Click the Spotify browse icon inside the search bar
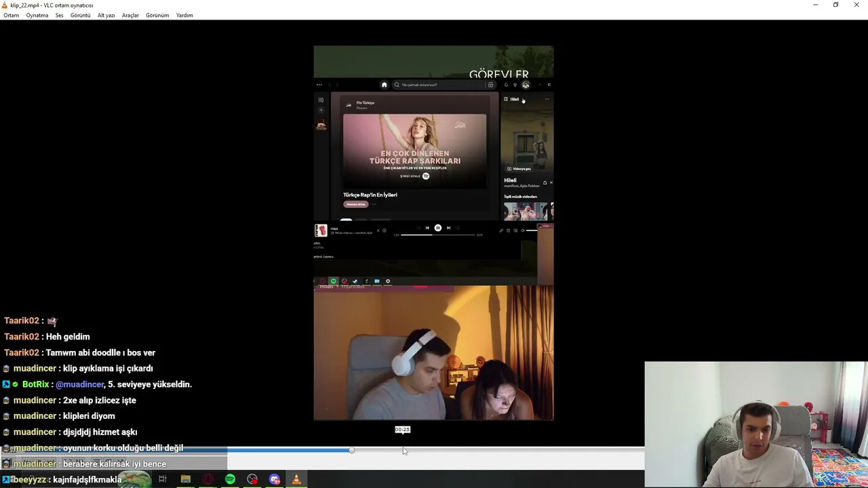868x488 pixels. point(490,85)
